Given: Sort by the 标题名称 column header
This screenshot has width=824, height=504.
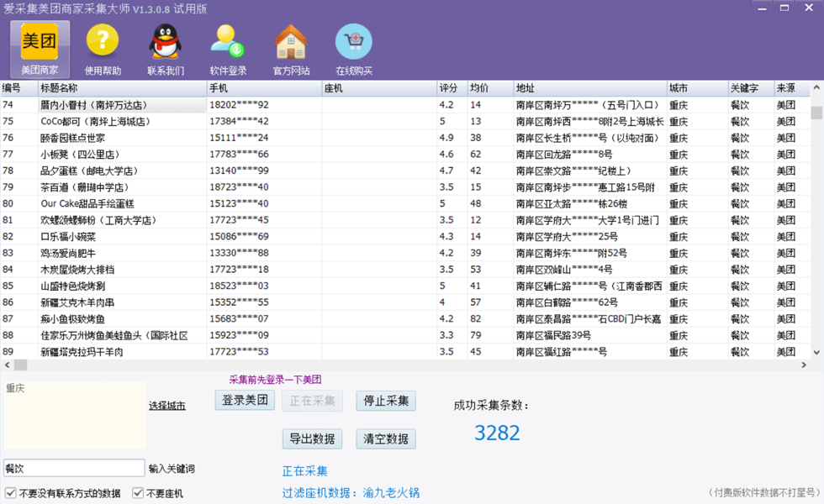Looking at the screenshot, I should 123,88.
